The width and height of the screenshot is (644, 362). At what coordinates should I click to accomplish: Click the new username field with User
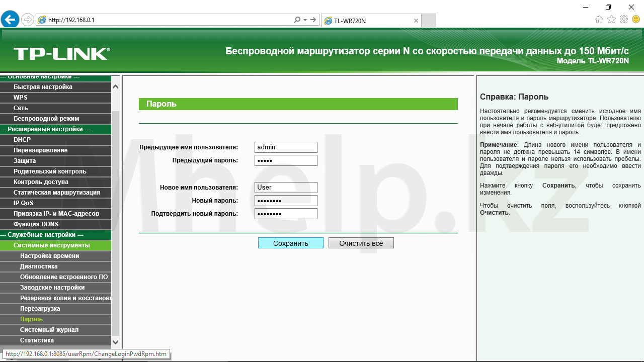click(286, 188)
